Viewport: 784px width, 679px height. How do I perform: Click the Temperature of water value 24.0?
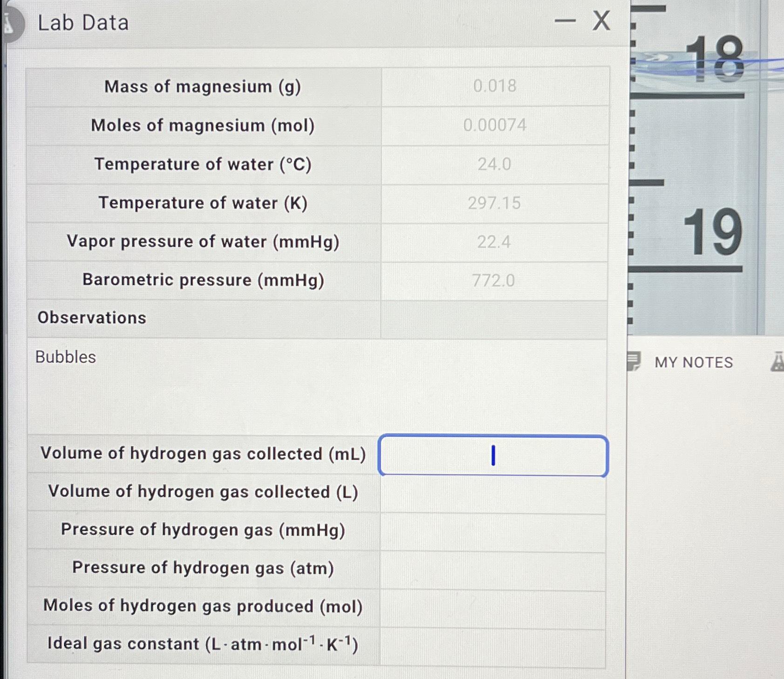[494, 164]
